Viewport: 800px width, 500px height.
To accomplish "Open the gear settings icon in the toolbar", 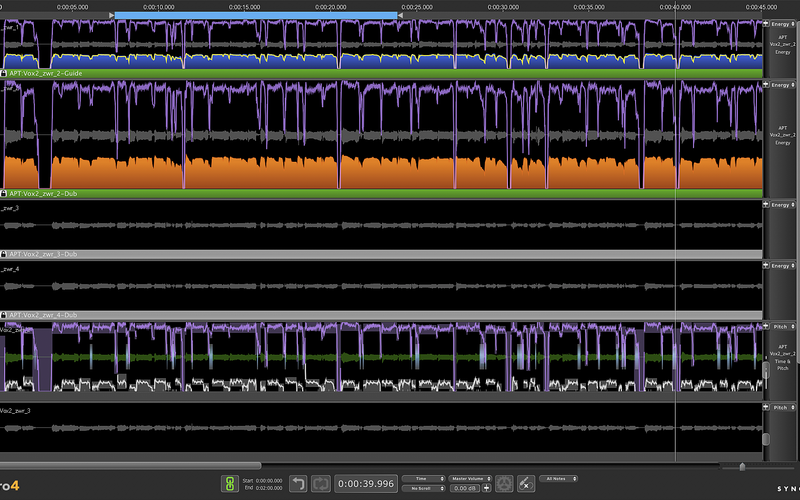I will pyautogui.click(x=504, y=483).
